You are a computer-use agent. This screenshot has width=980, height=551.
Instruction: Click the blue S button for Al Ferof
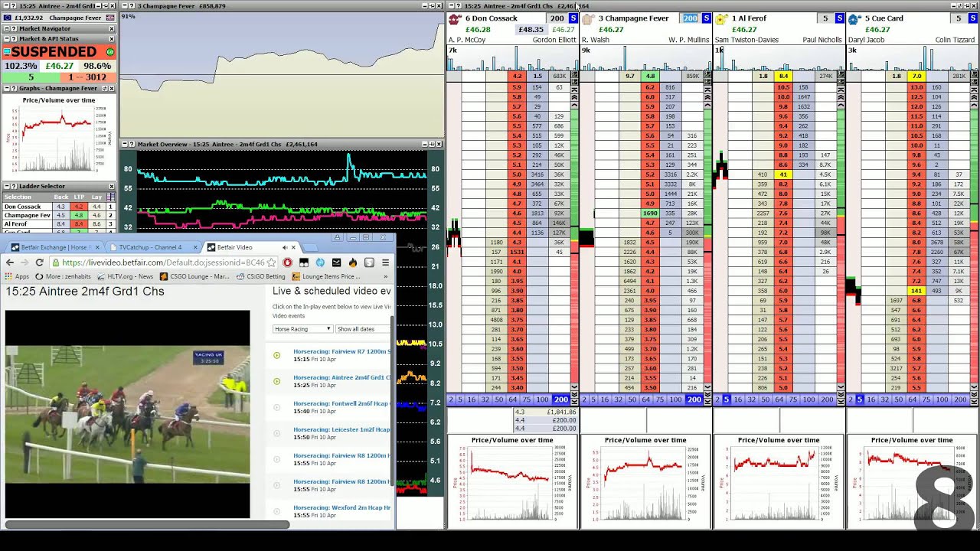[x=839, y=18]
